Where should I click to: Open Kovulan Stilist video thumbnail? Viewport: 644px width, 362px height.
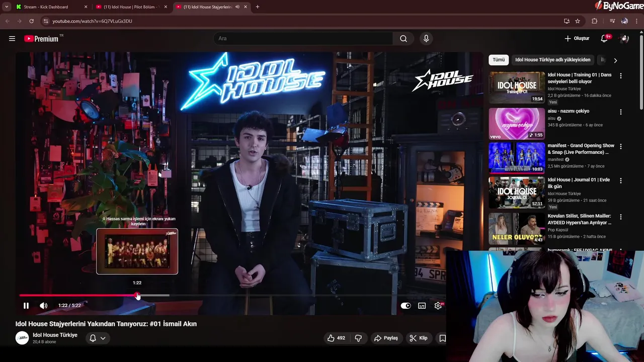pos(517,228)
